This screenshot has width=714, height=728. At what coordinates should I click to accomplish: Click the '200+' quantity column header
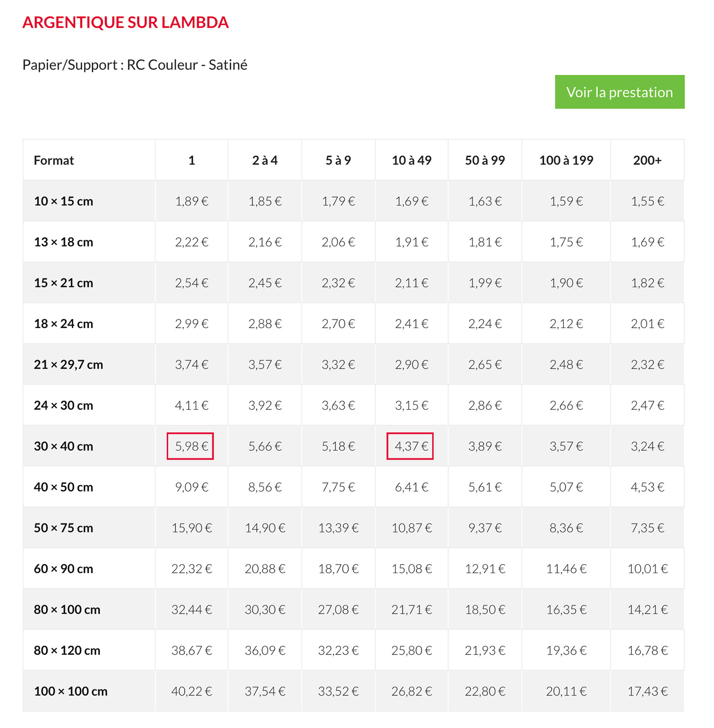(x=647, y=160)
